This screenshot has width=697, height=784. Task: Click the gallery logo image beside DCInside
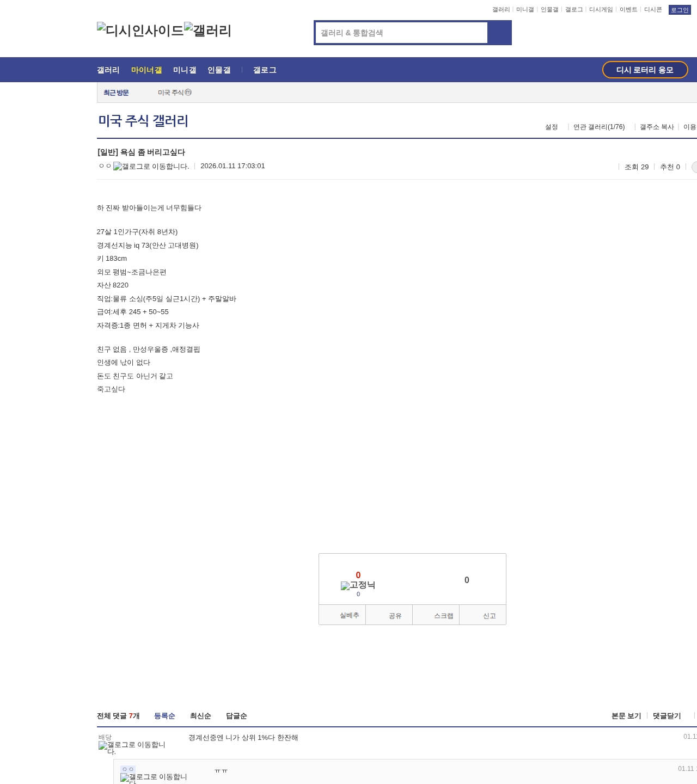(x=208, y=30)
